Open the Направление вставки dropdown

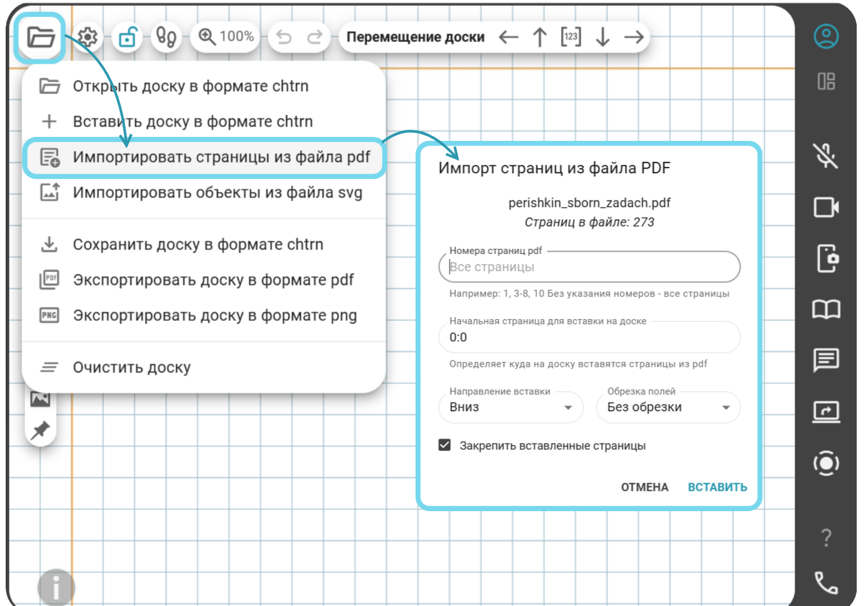pos(511,407)
